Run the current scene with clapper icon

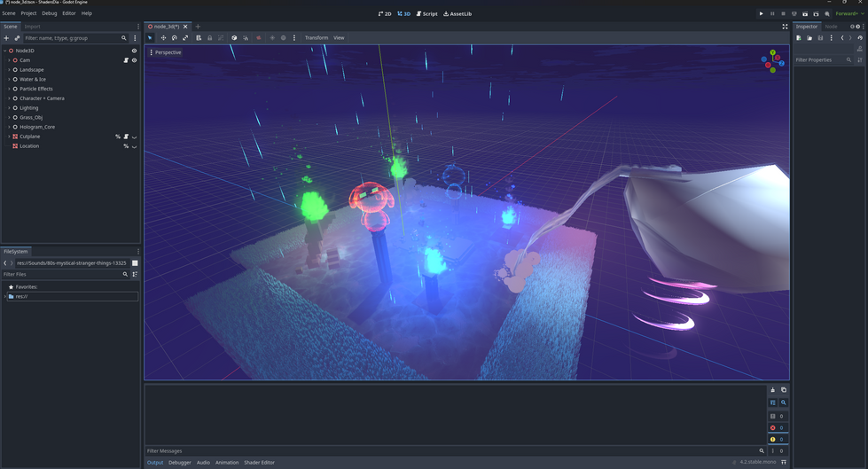(x=805, y=14)
